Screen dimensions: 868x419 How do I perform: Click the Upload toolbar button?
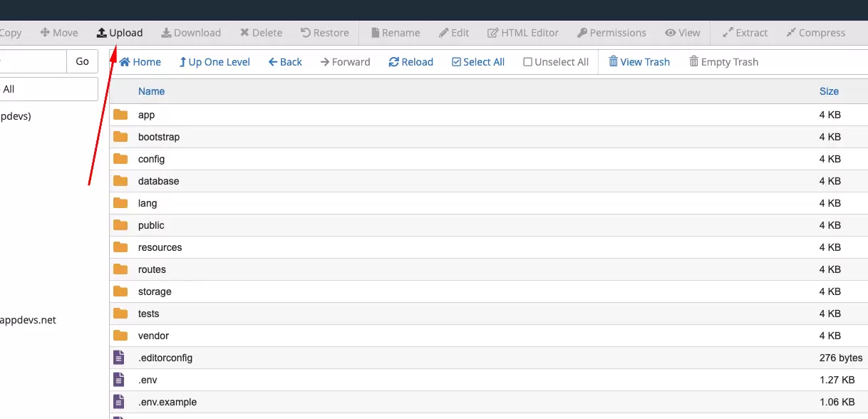[120, 33]
